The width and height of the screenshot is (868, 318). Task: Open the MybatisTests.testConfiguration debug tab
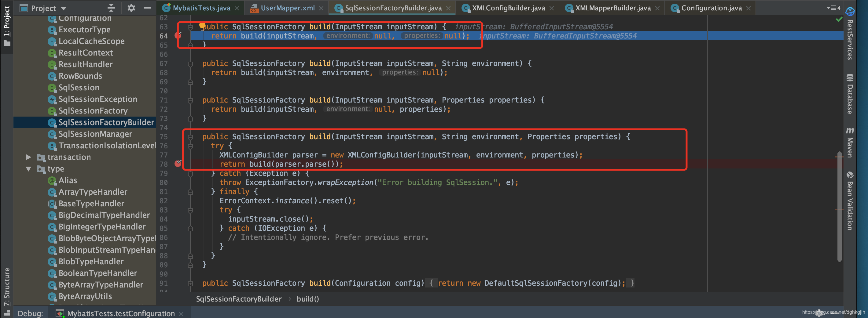tap(121, 313)
